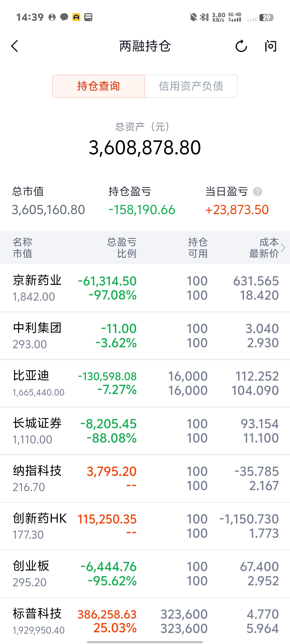Select the 标普科技 position row
The image size is (290, 644).
(x=145, y=621)
